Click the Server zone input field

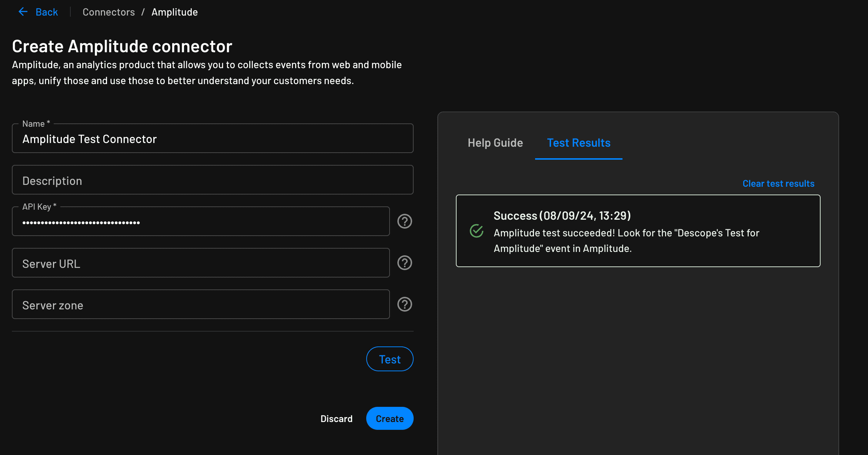point(200,304)
